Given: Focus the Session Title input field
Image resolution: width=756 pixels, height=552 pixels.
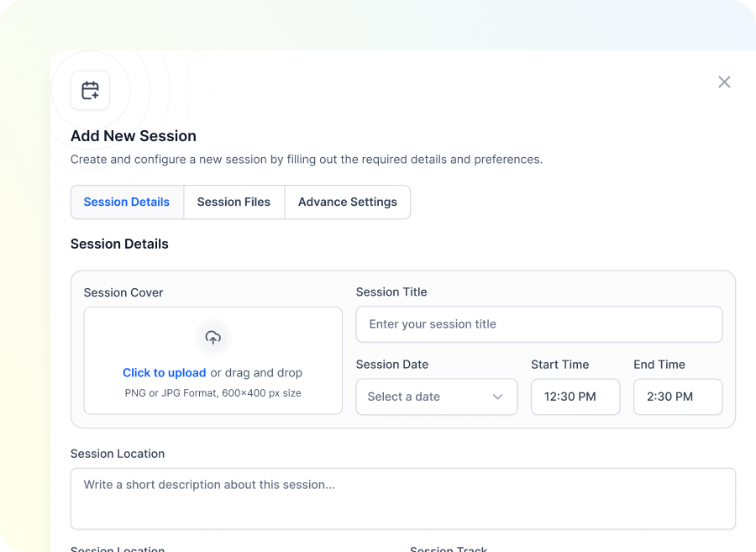Looking at the screenshot, I should 539,324.
